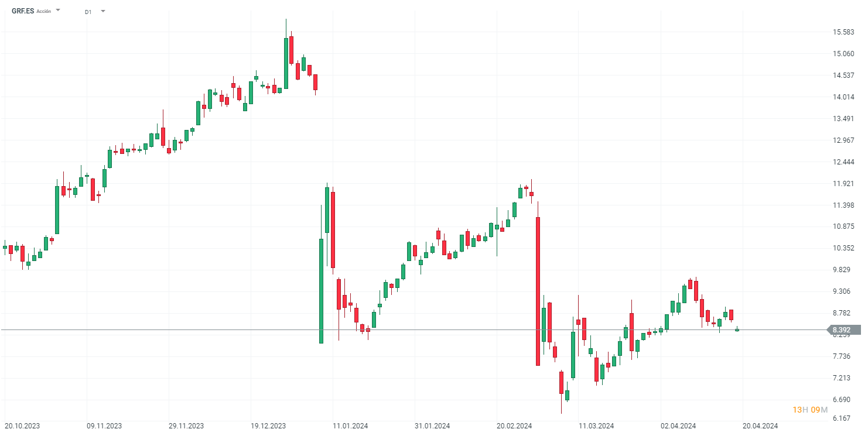Click the 11.01.2024 date label
The image size is (868, 436).
(x=350, y=426)
